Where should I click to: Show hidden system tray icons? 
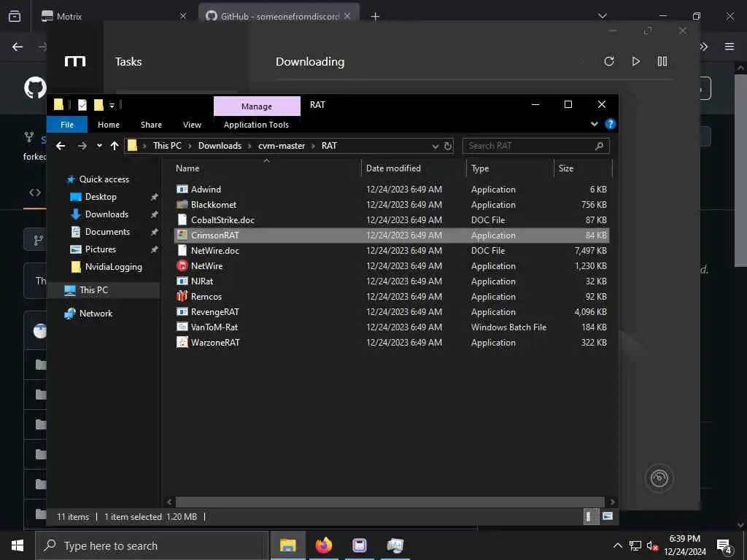[617, 545]
